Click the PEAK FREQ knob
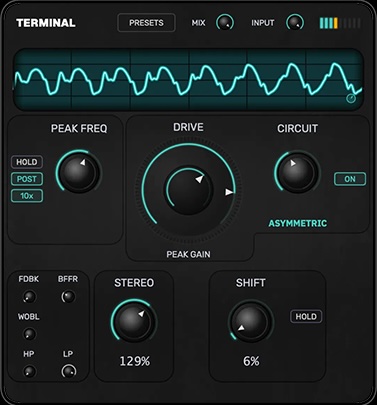 click(78, 172)
